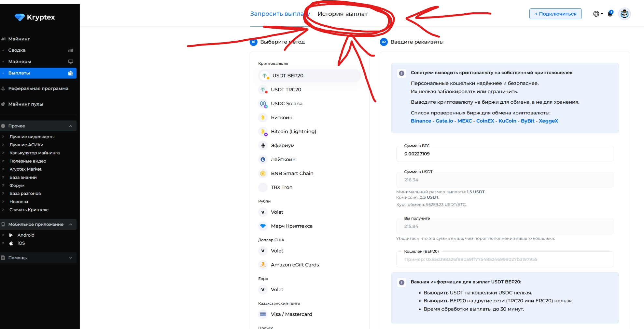Open Калькулятор майнинга link
This screenshot has height=329, width=644.
(35, 153)
